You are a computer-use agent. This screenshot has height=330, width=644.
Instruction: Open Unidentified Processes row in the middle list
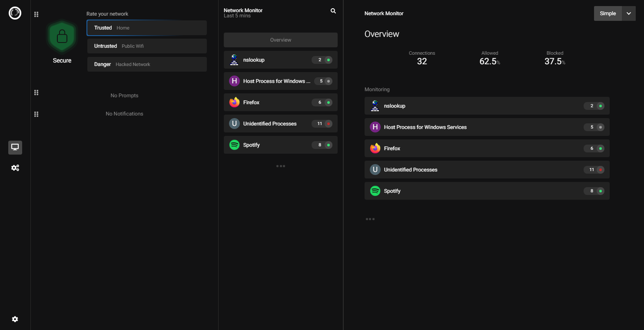click(x=281, y=124)
